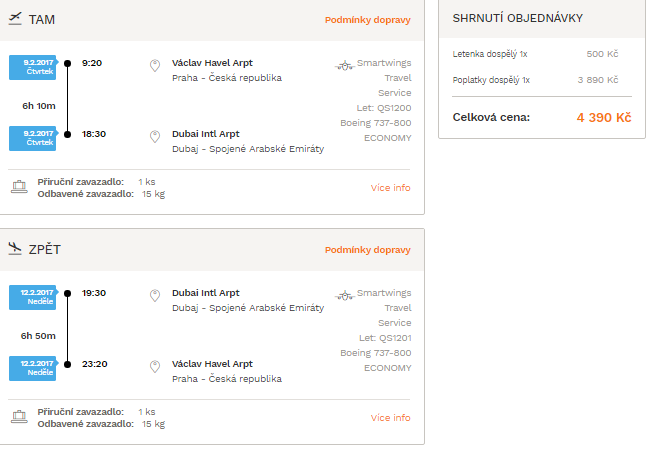Show Více info for return baggage
The image size is (649, 450).
(390, 418)
